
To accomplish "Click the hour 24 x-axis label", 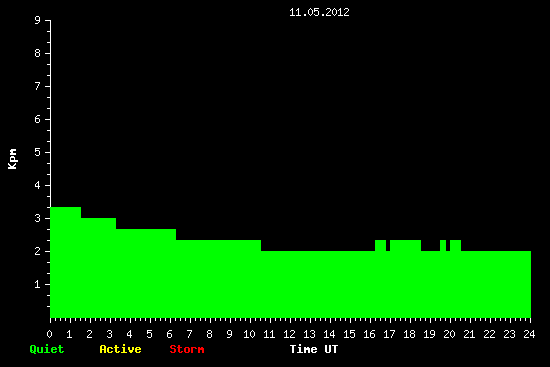I will click(529, 334).
